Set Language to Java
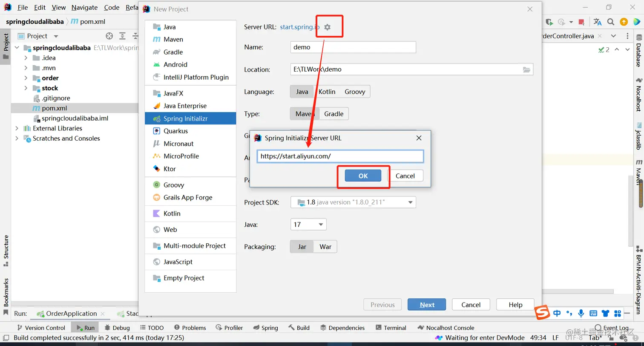The height and width of the screenshot is (346, 644). (302, 92)
